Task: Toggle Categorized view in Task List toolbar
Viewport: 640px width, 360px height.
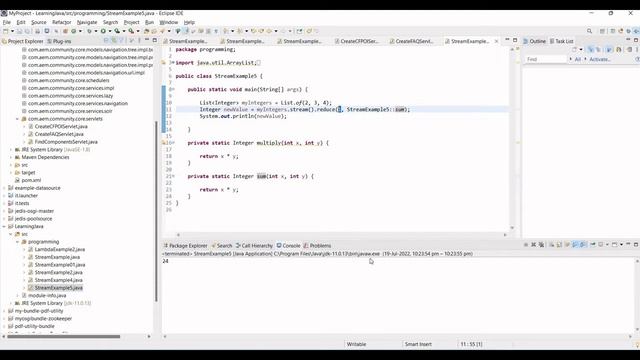Action: [590, 50]
